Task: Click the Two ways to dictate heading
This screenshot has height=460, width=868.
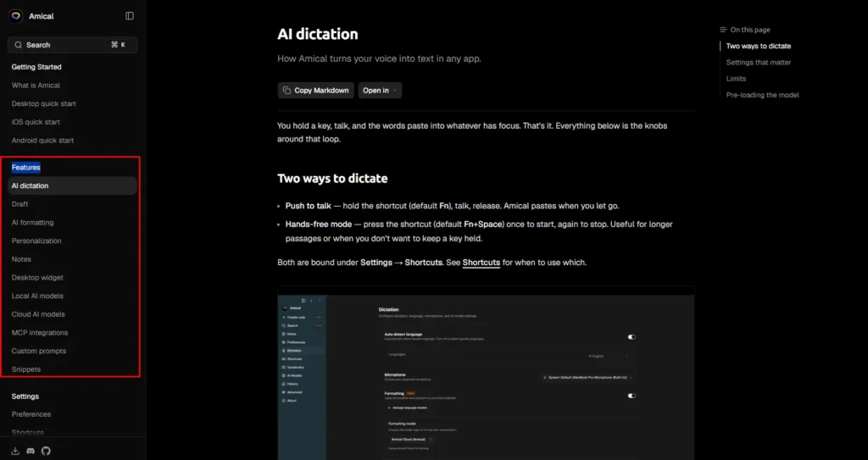Action: 332,178
